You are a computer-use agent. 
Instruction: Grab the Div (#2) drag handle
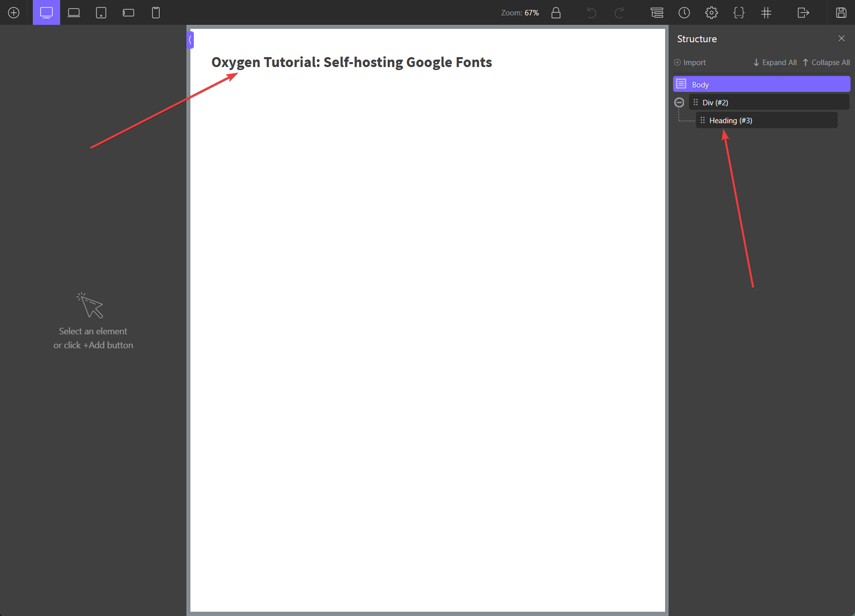(695, 102)
